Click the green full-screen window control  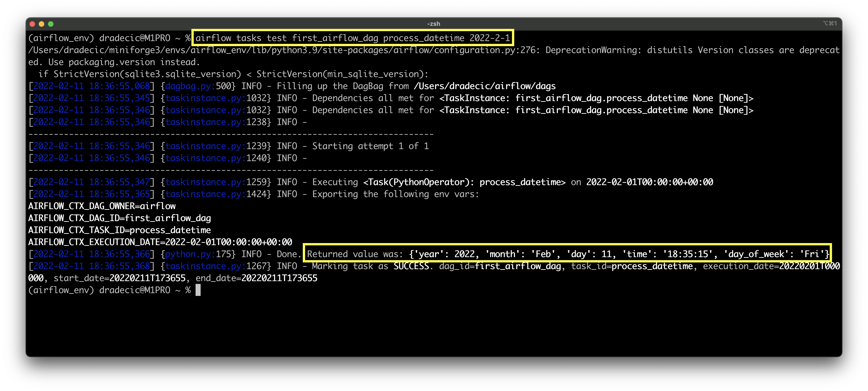tap(51, 24)
